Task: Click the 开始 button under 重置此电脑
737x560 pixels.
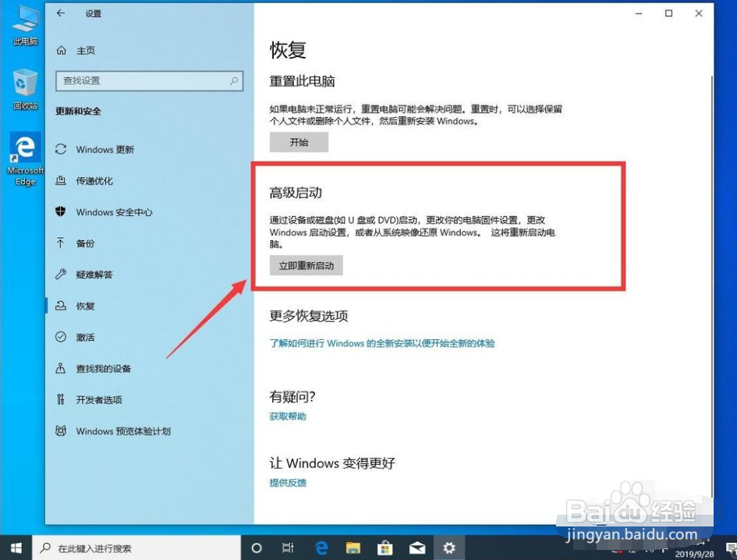Action: point(299,142)
